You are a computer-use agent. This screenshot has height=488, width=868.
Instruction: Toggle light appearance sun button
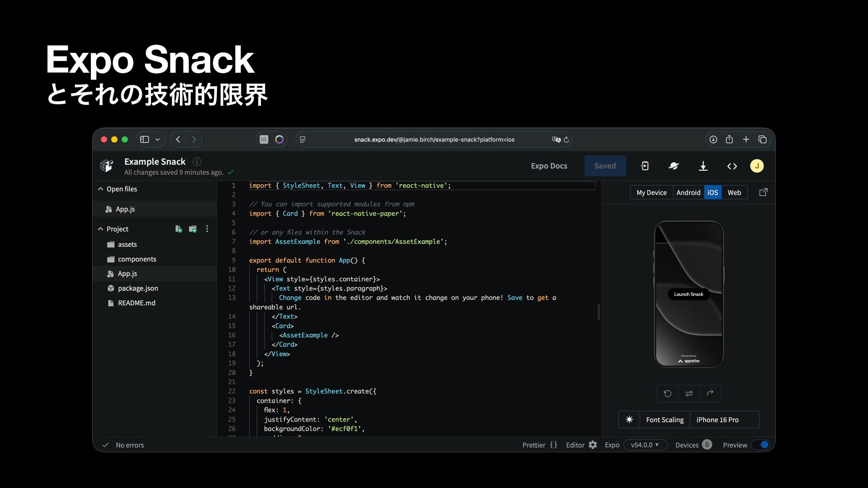coord(629,420)
